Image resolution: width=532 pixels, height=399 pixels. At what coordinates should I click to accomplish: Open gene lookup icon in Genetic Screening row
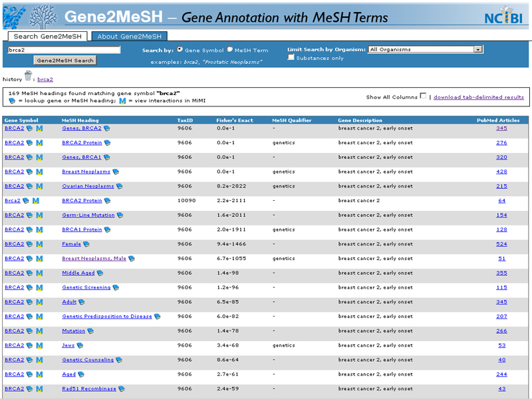[29, 288]
